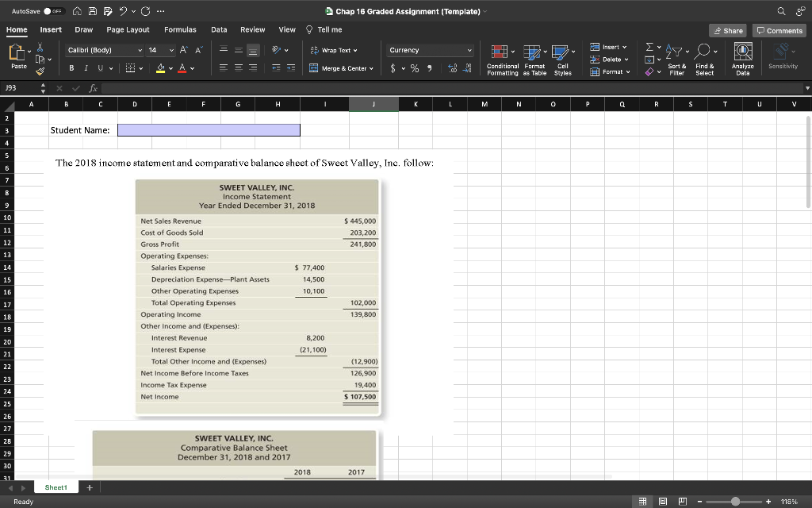
Task: Cut selection with the scissors icon
Action: [40, 48]
